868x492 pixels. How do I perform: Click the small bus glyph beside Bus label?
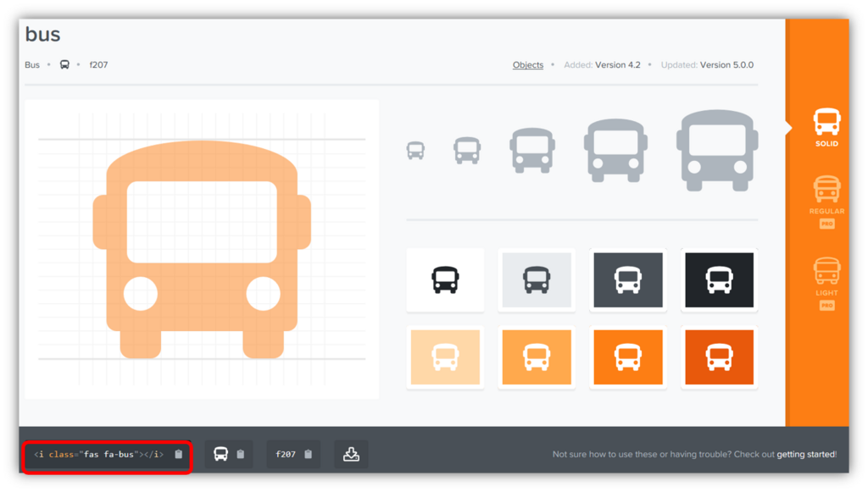64,64
